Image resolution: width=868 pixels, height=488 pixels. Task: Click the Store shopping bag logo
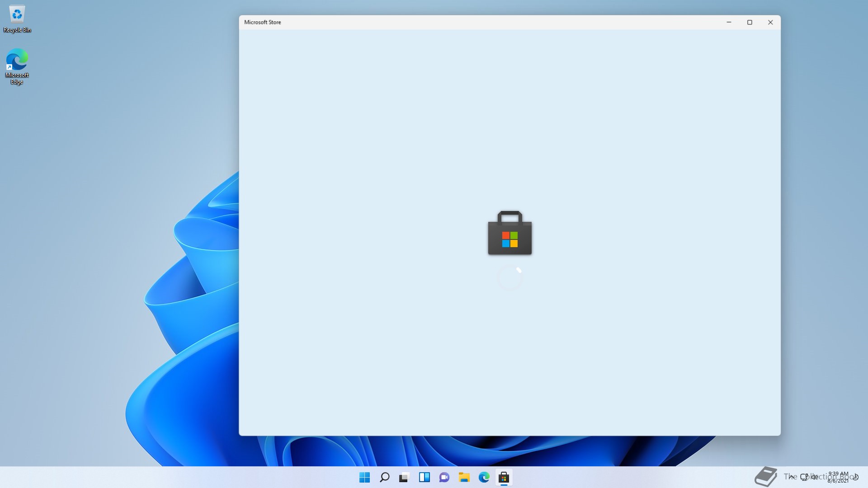click(x=510, y=233)
